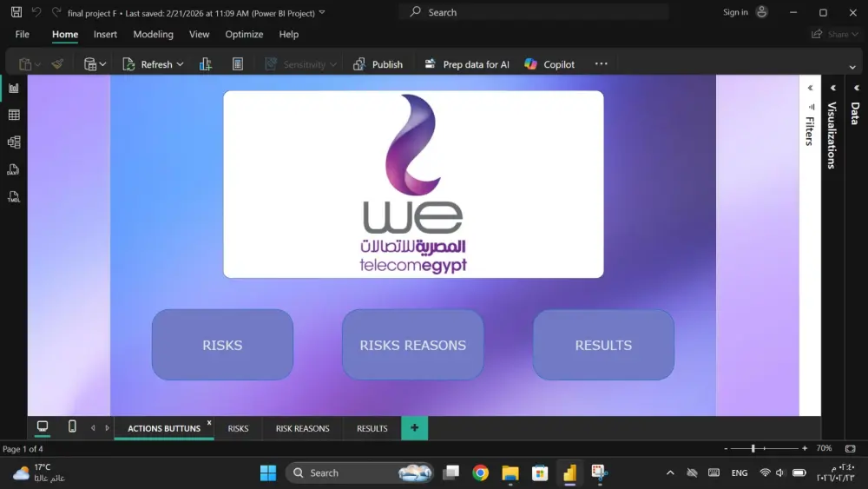Open the Modeling ribbon tab
This screenshot has width=868, height=489.
pyautogui.click(x=154, y=35)
